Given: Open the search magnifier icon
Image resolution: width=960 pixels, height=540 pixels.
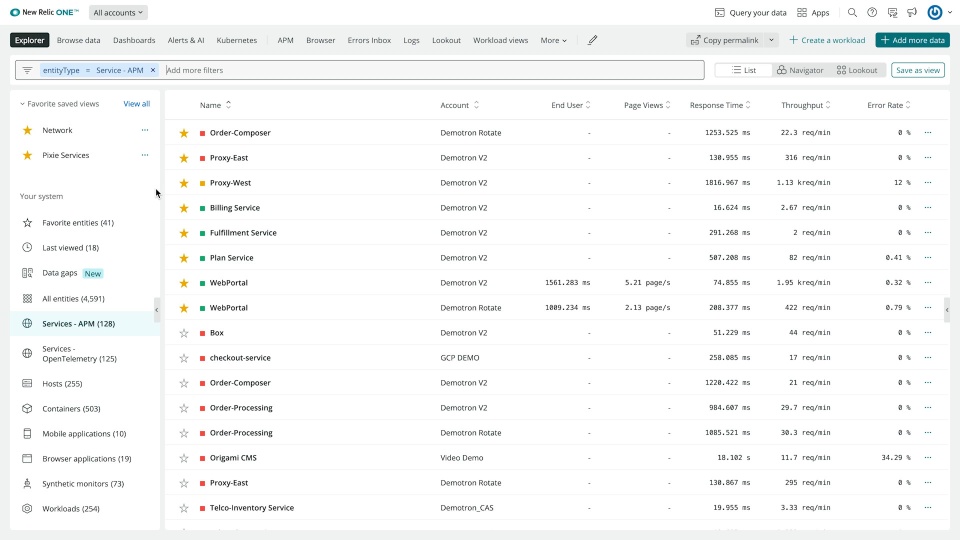Looking at the screenshot, I should [852, 12].
